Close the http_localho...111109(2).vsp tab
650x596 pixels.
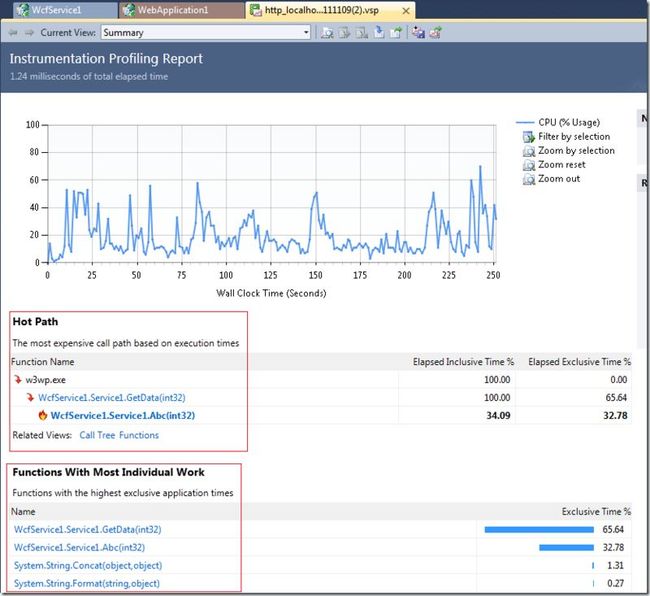pyautogui.click(x=406, y=11)
